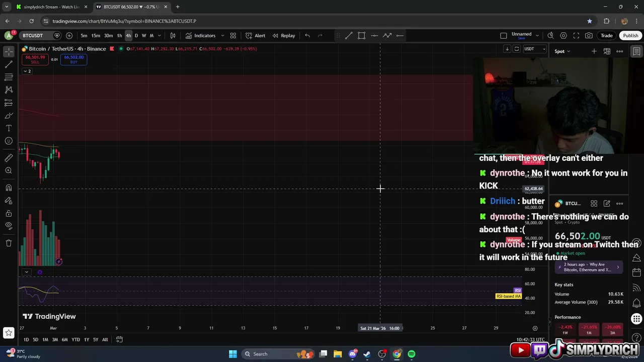
Task: Set the 3M date range
Action: coord(55,340)
